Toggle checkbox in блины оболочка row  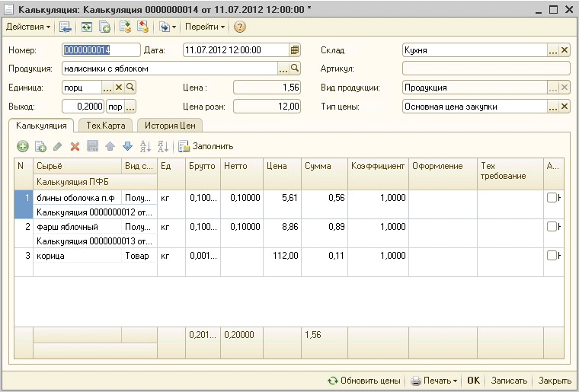[552, 198]
